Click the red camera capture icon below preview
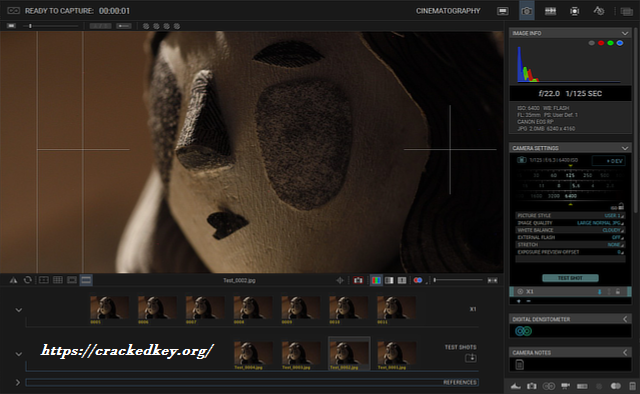Image resolution: width=640 pixels, height=394 pixels. click(358, 280)
